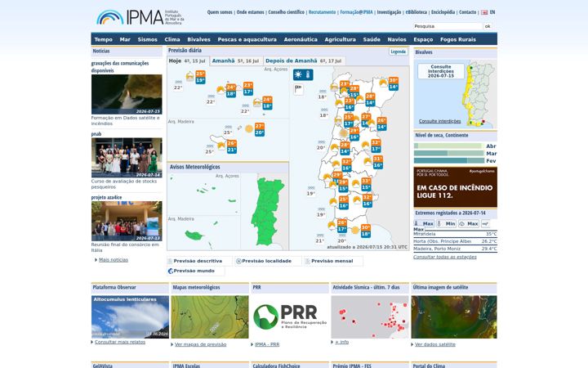Open the Recrutamento link

pos(322,12)
